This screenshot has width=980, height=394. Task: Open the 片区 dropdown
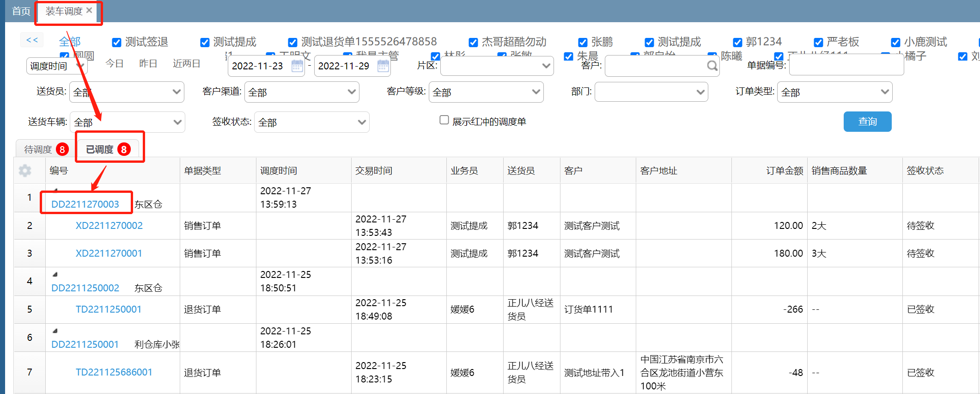click(x=497, y=66)
